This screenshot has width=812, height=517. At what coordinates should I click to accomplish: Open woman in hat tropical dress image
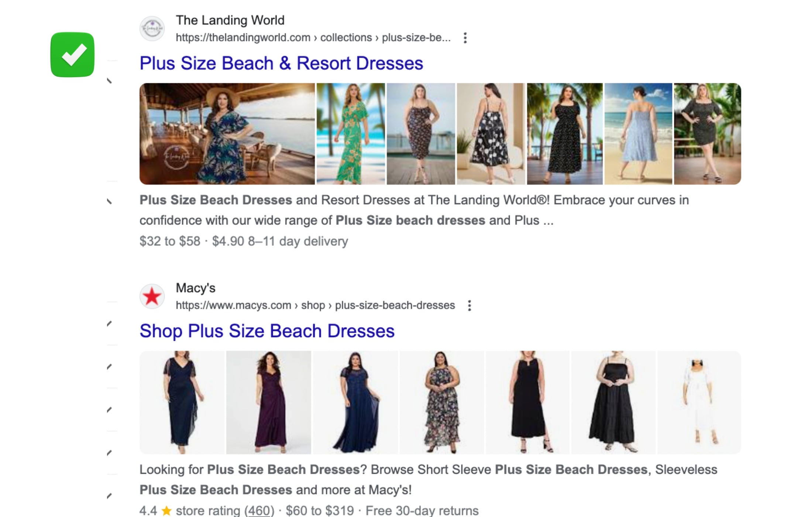[x=227, y=134]
